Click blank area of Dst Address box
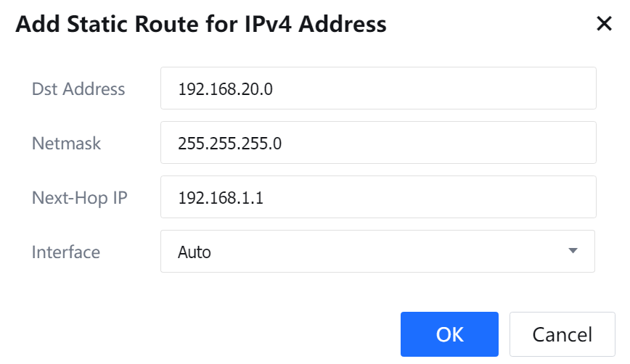This screenshot has width=630, height=364. tap(450, 88)
